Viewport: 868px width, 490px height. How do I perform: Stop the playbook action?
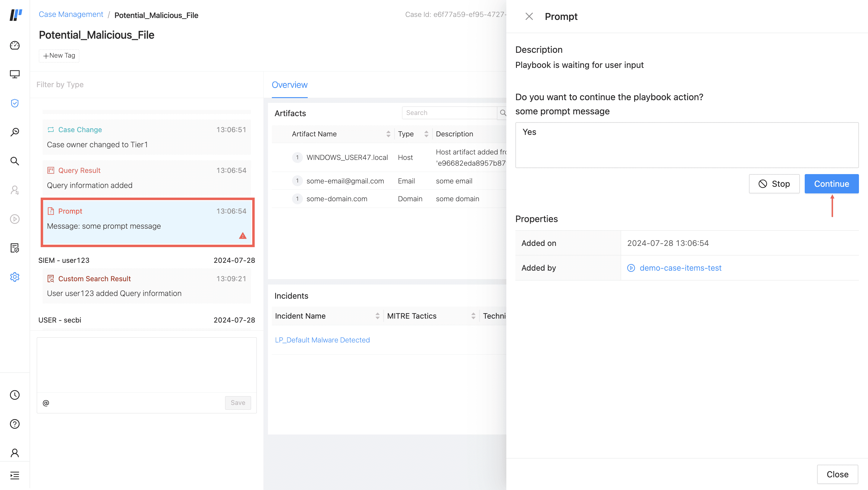coord(774,184)
